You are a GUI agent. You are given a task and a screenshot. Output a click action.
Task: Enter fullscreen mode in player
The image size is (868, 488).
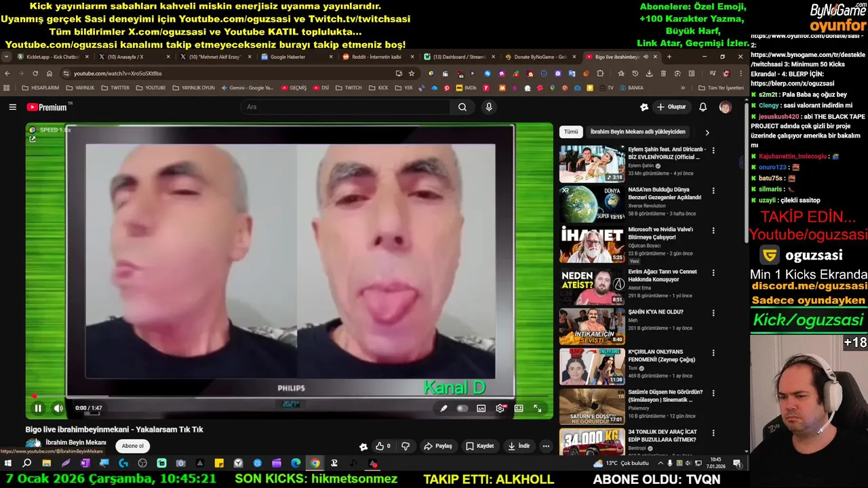(x=538, y=408)
